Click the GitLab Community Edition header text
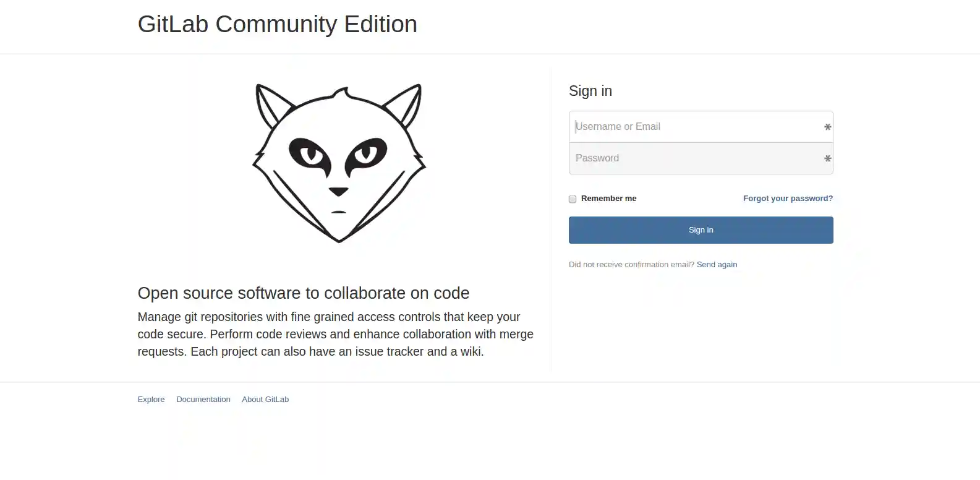Image resolution: width=980 pixels, height=480 pixels. coord(278,24)
